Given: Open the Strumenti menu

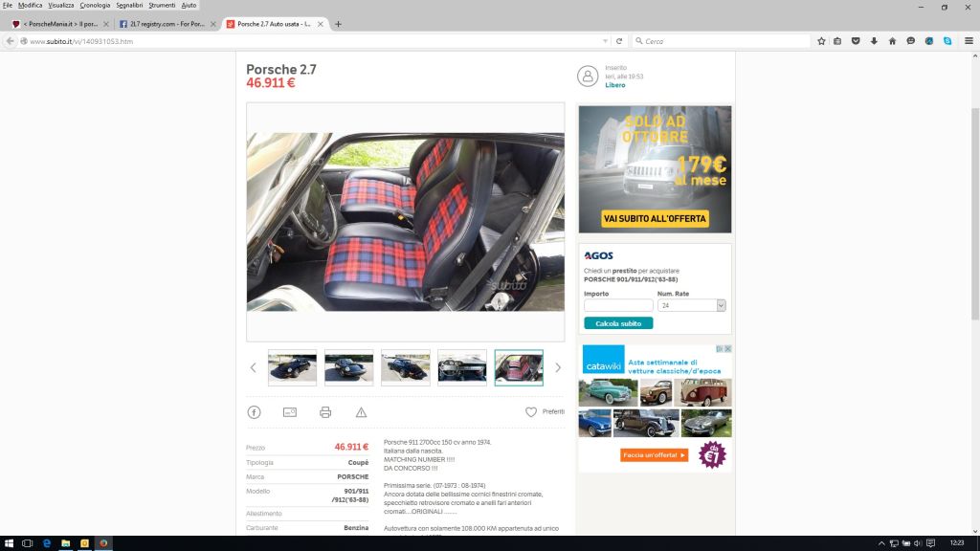Looking at the screenshot, I should 162,5.
